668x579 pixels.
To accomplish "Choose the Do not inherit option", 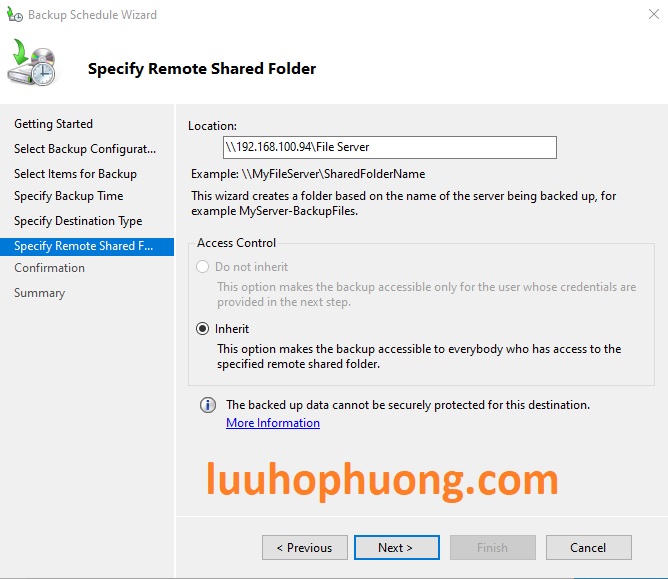I will coord(204,267).
